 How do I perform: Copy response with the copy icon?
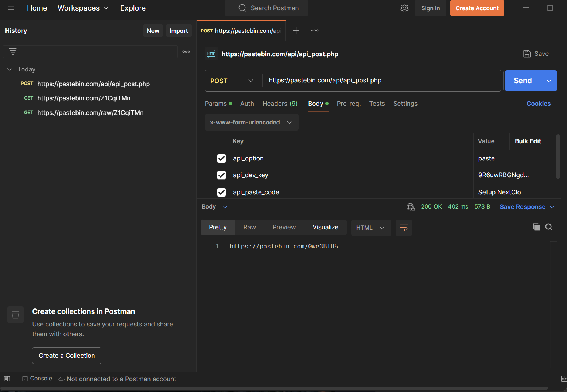pos(536,227)
